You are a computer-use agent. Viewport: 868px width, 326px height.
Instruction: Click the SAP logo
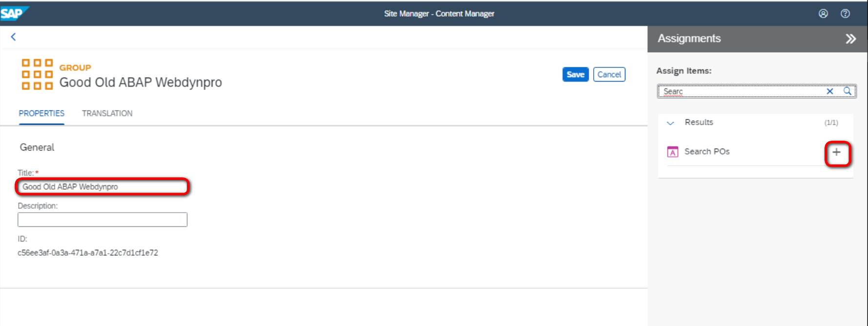click(x=15, y=13)
